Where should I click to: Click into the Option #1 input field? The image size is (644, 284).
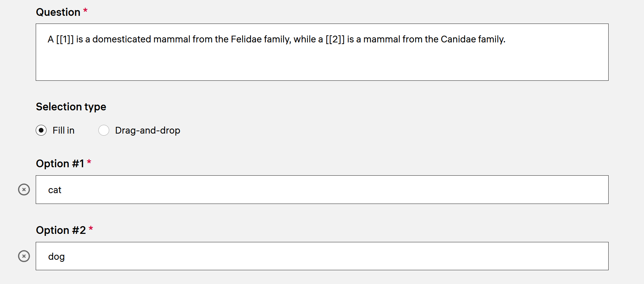[x=322, y=189]
